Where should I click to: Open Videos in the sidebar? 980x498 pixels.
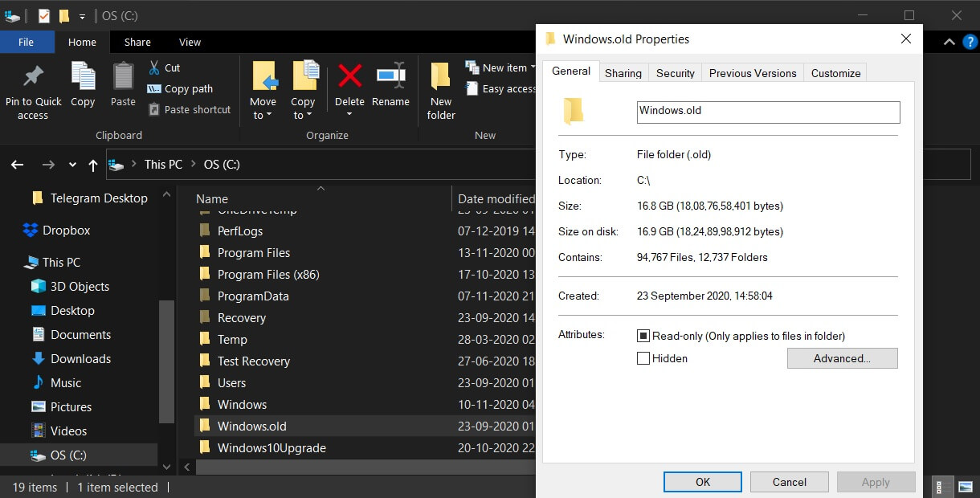coord(68,431)
